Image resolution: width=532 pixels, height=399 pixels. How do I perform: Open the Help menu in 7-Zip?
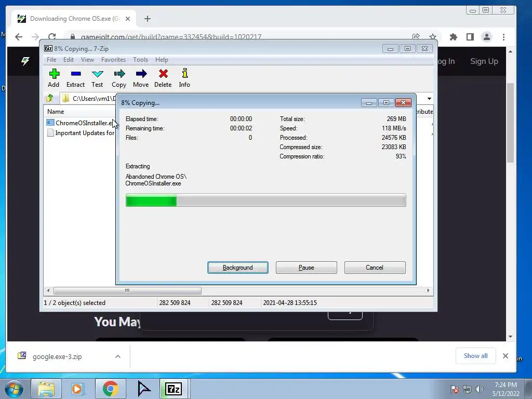pos(162,60)
